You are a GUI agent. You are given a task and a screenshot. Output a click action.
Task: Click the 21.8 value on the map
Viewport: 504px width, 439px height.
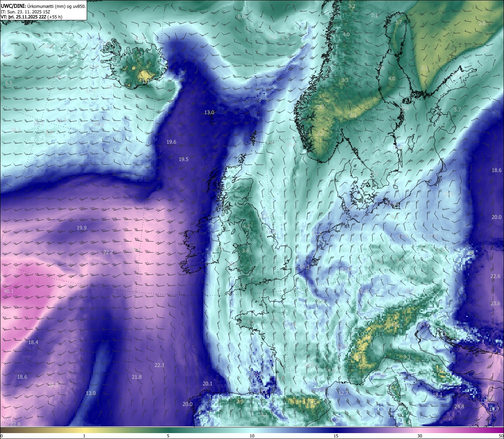click(137, 377)
